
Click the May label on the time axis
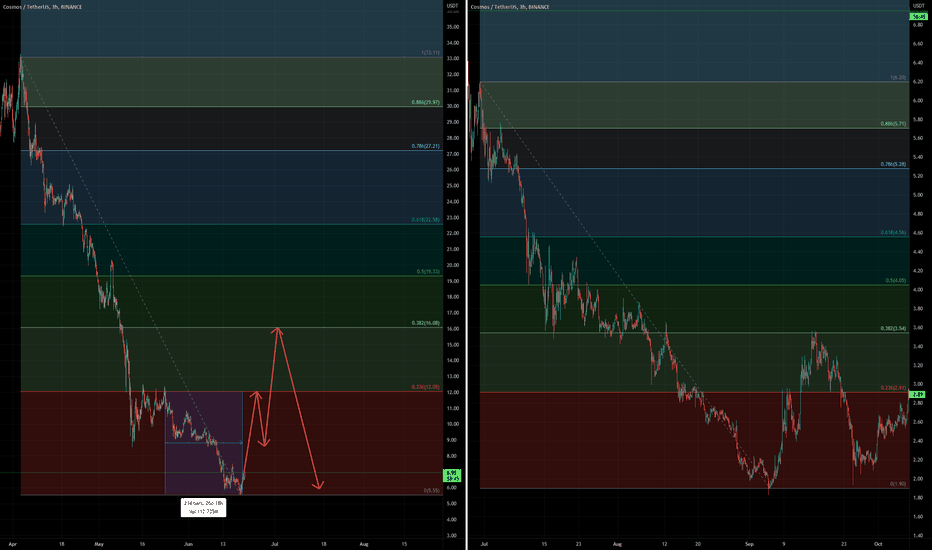(99, 544)
